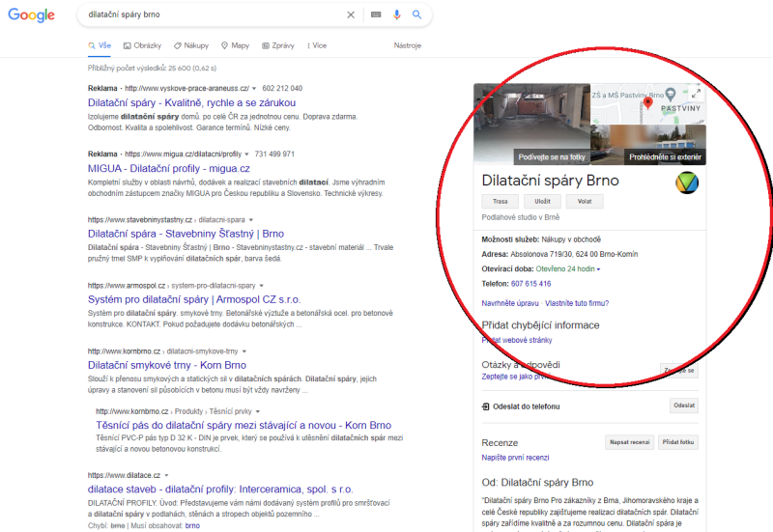The width and height of the screenshot is (773, 532).
Task: Open the Mapy tab
Action: (235, 45)
